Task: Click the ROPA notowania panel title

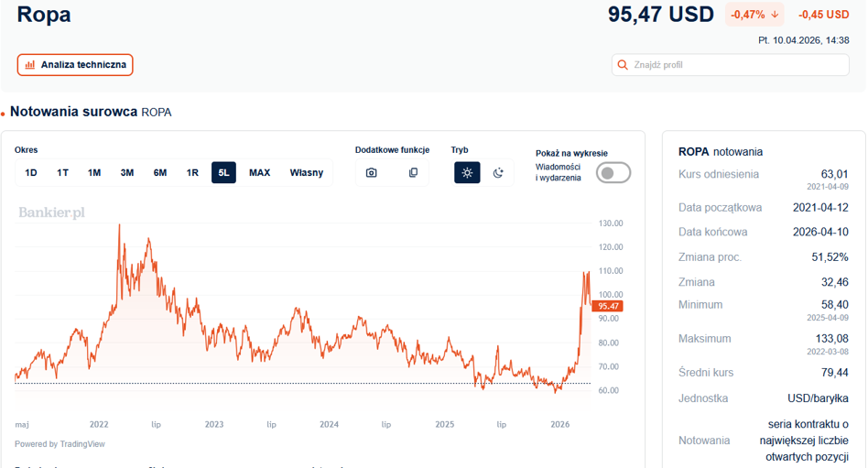Action: coord(721,152)
